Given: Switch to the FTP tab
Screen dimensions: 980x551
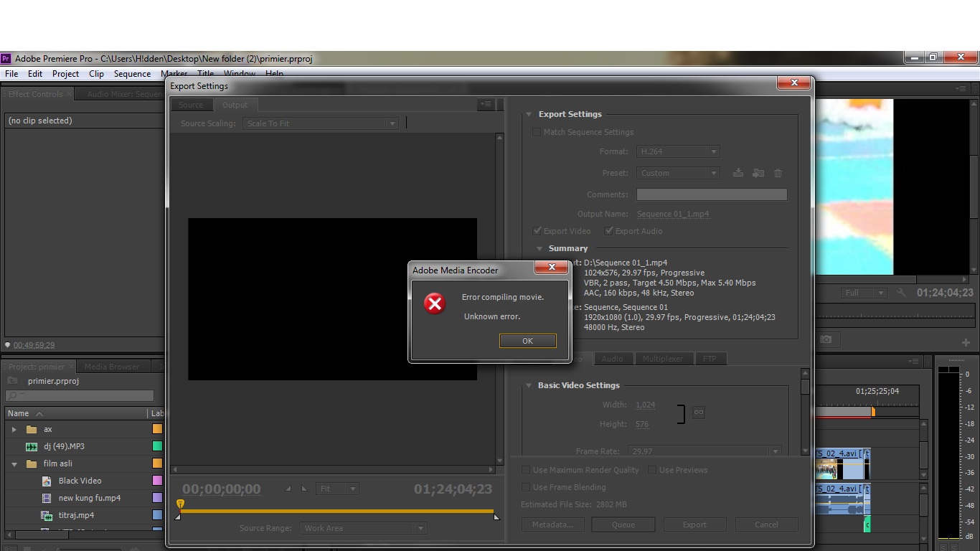Looking at the screenshot, I should [710, 359].
